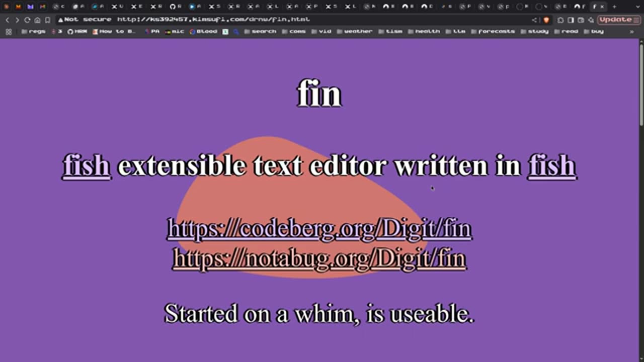Image resolution: width=644 pixels, height=362 pixels.
Task: Open a new tab with plus button
Action: (x=614, y=7)
